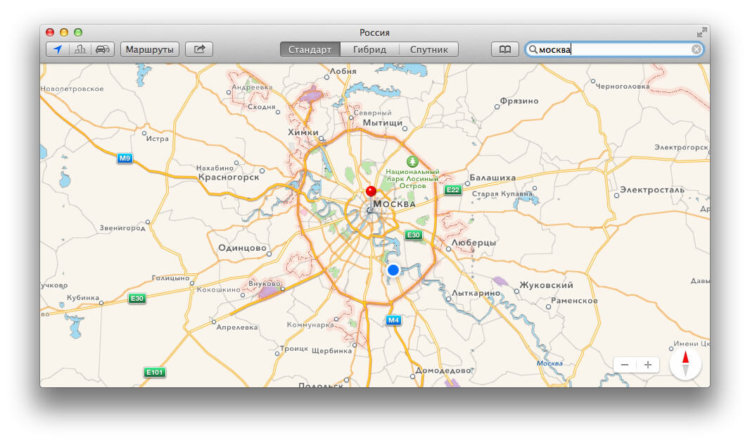
Task: Select the Жуковский label
Action: pyautogui.click(x=546, y=285)
